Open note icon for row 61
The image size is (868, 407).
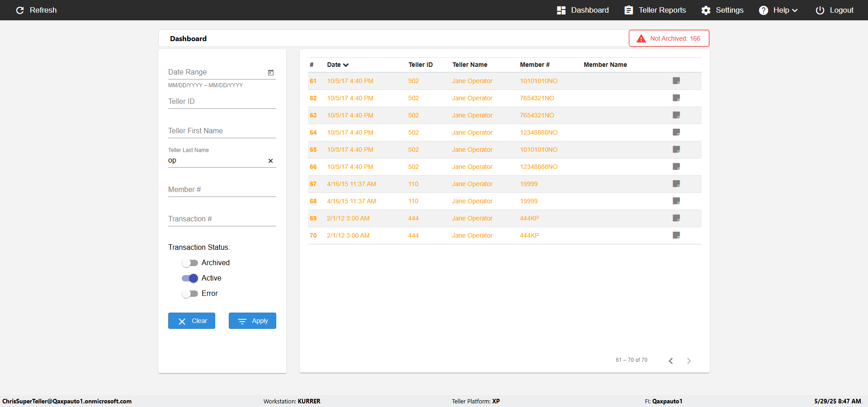click(x=676, y=81)
